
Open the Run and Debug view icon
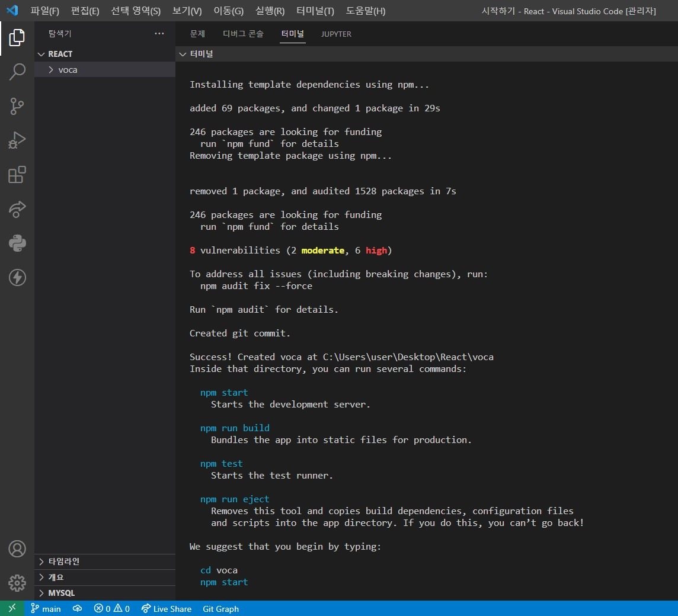[x=17, y=140]
